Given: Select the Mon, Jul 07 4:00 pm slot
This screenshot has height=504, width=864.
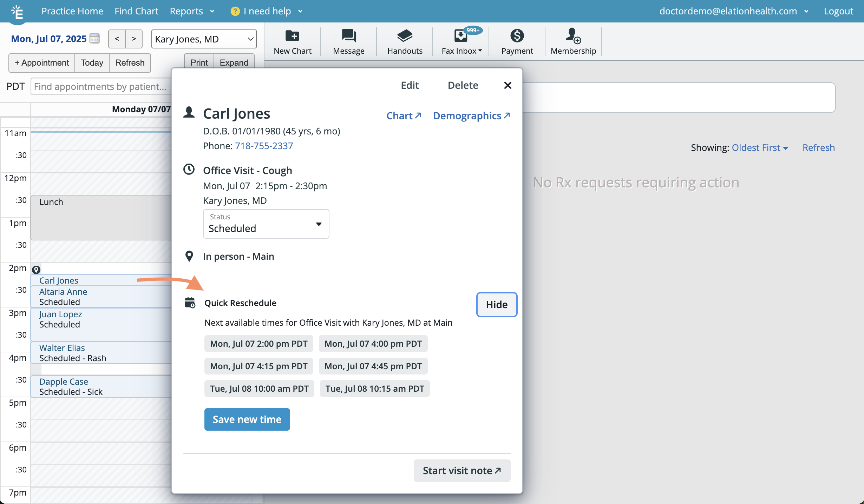Looking at the screenshot, I should (373, 344).
